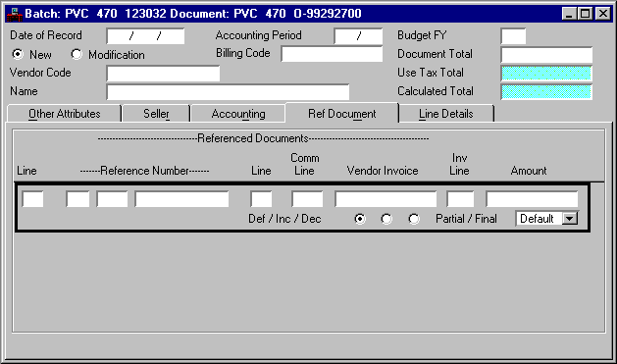This screenshot has height=364, width=617.
Task: Switch to the Other Attributes tab
Action: click(64, 114)
